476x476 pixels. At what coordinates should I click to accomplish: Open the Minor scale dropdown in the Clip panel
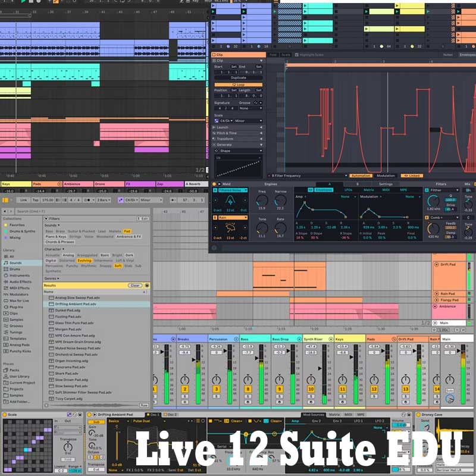point(249,120)
